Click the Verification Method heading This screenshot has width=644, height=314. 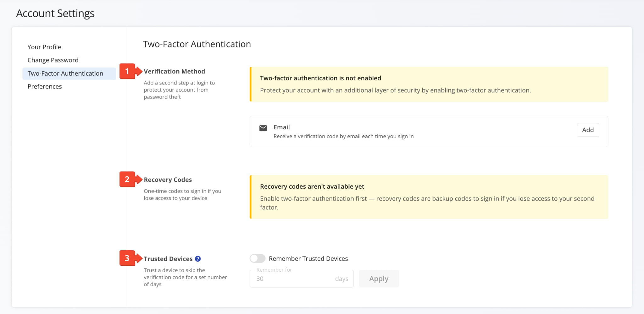tap(175, 72)
